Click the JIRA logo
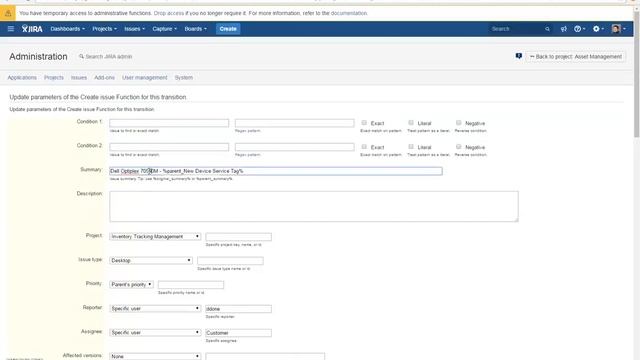 (x=32, y=29)
